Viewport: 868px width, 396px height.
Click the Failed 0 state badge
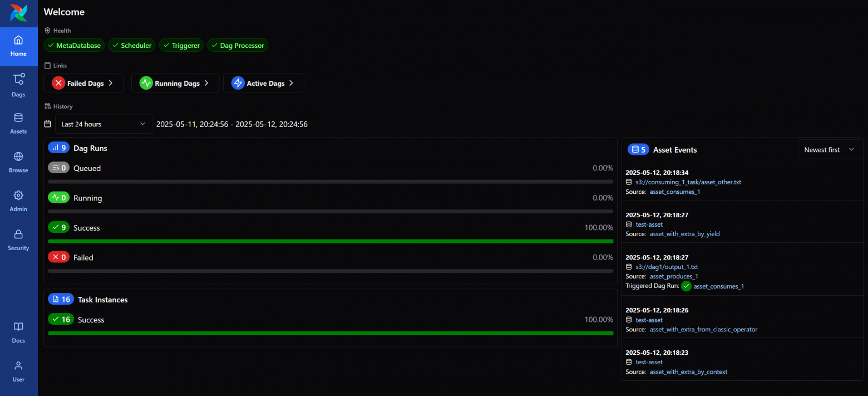(x=58, y=257)
